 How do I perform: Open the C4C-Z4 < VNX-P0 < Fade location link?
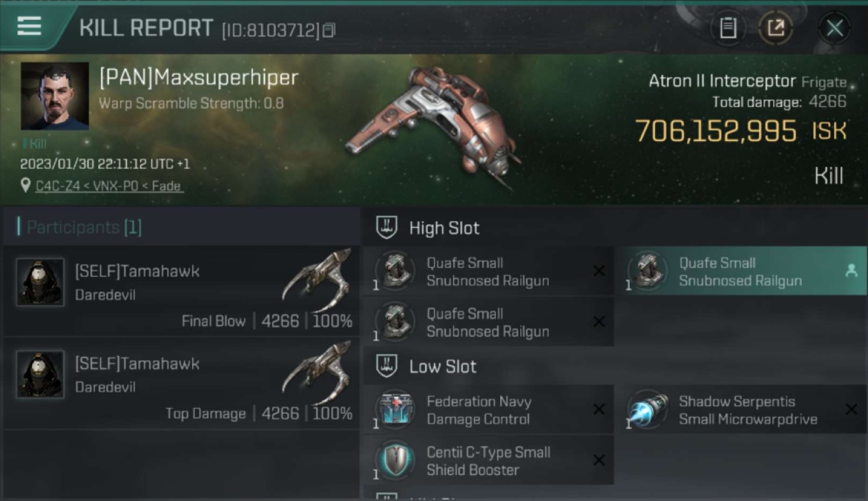coord(109,186)
